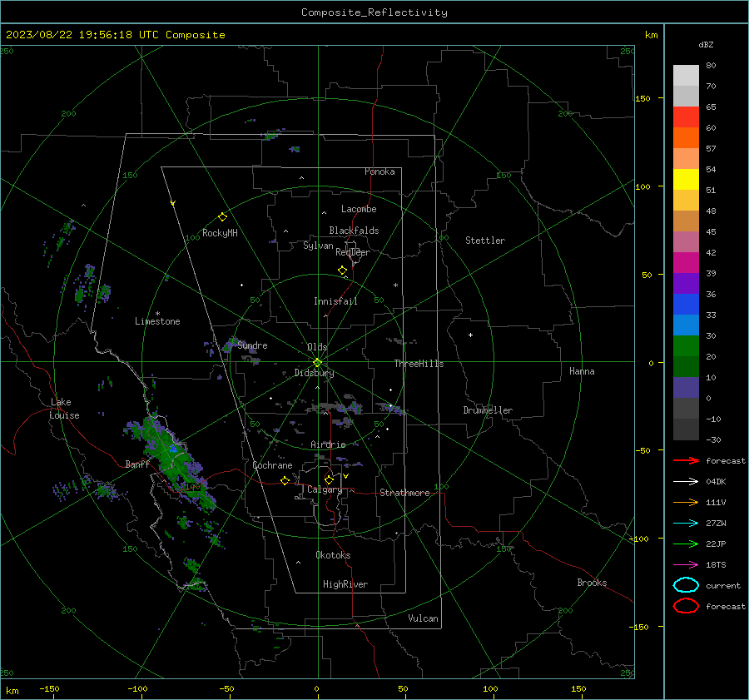This screenshot has height=700, width=749.
Task: Click the Cochrane town label
Action: 272,465
